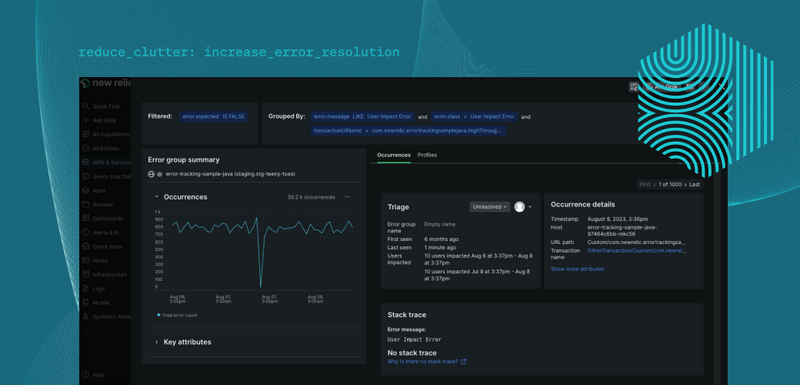
Task: Click error.message LIKE User Impact Error chip
Action: (362, 117)
